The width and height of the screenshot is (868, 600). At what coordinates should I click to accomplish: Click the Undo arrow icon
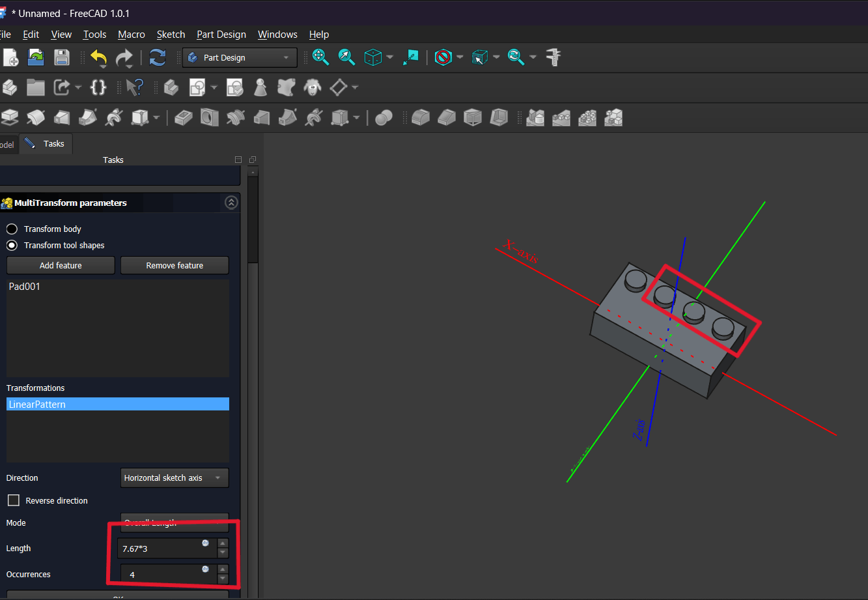coord(98,57)
